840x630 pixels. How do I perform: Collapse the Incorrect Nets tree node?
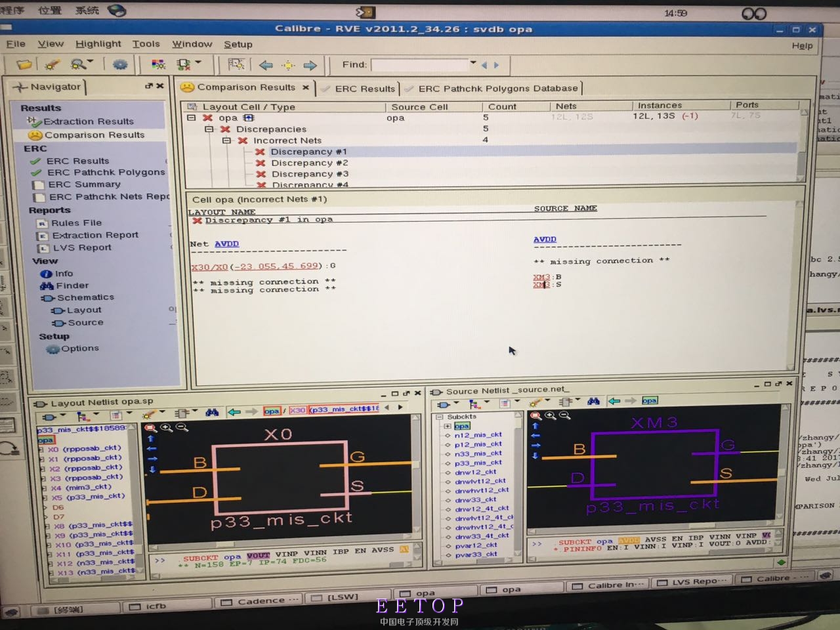click(x=226, y=140)
